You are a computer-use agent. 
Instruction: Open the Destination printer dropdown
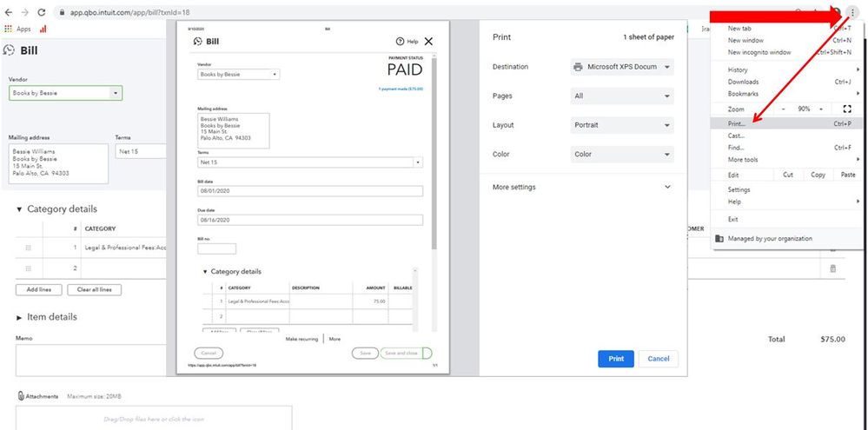[622, 67]
